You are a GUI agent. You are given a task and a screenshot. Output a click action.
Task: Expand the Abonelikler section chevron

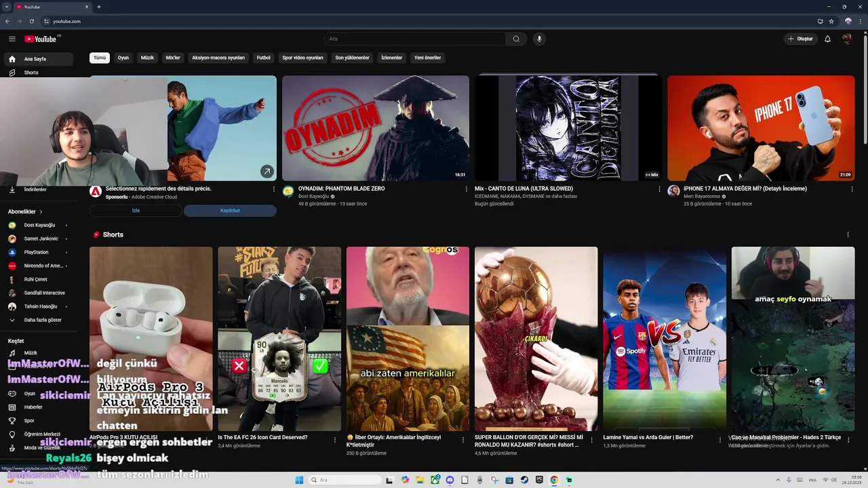click(x=41, y=211)
